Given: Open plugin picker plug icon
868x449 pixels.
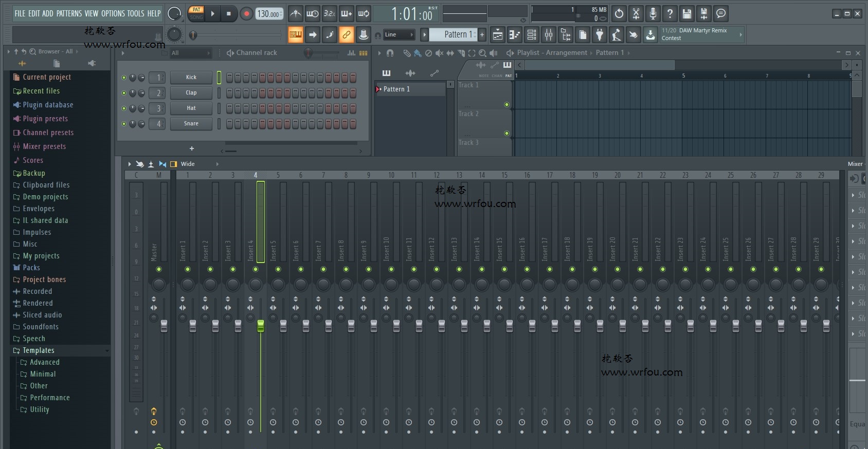Looking at the screenshot, I should point(600,35).
